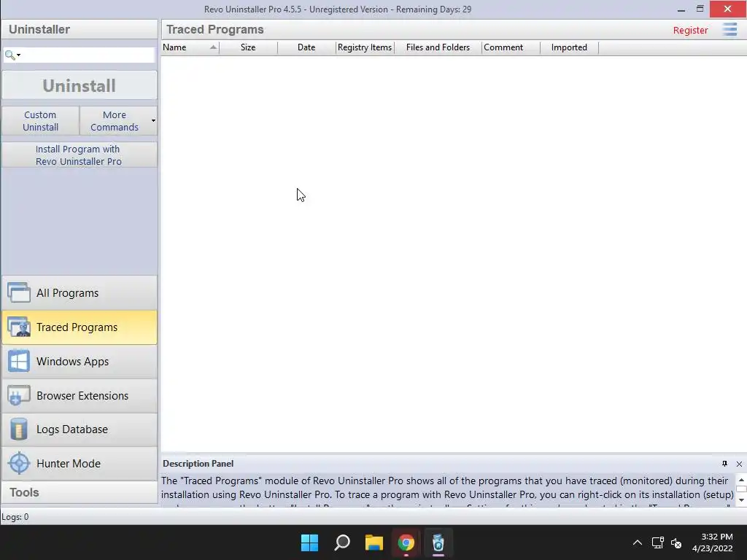Select the All Programs module
Viewport: 747px width, 560px height.
click(80, 292)
